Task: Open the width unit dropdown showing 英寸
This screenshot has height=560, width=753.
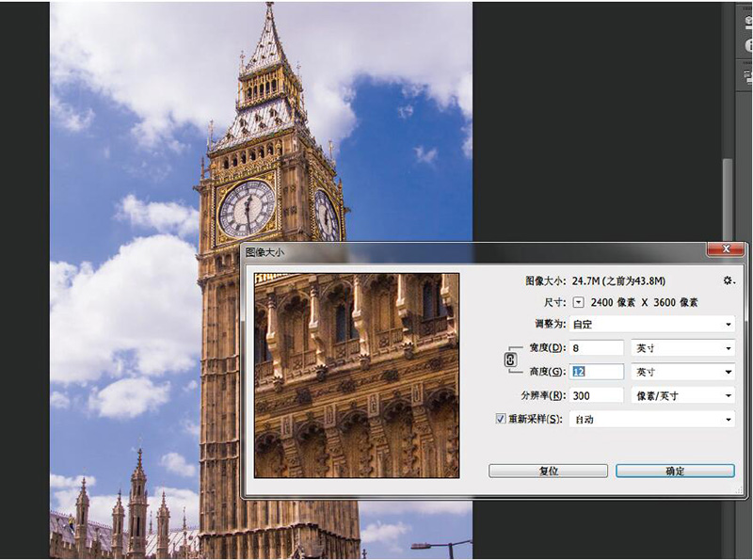Action: (x=683, y=348)
